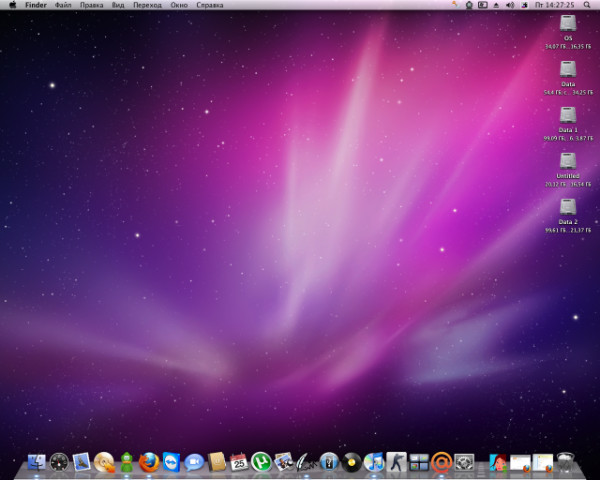Open iTunes in the dock
The image size is (600, 480).
coord(374,462)
